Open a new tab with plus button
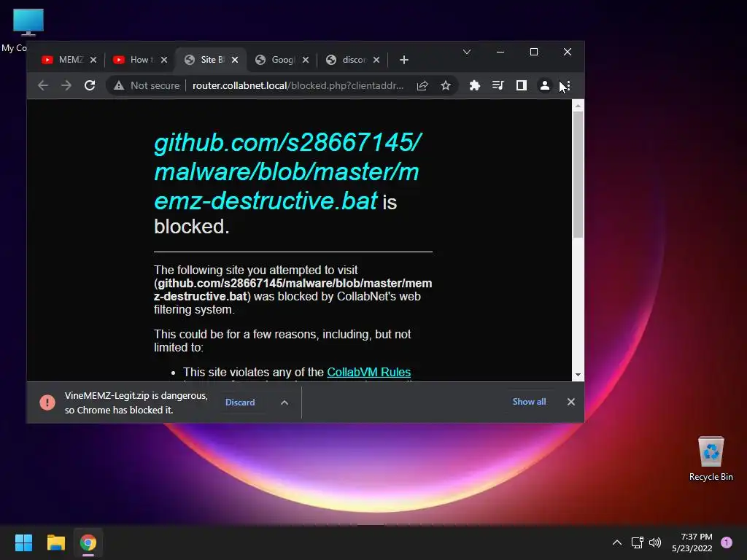747x560 pixels. click(404, 60)
